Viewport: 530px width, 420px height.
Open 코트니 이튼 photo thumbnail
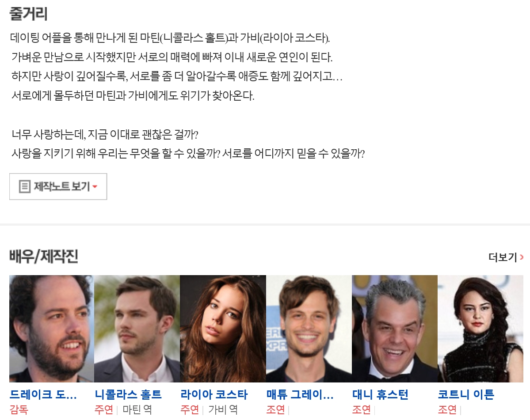coord(480,329)
